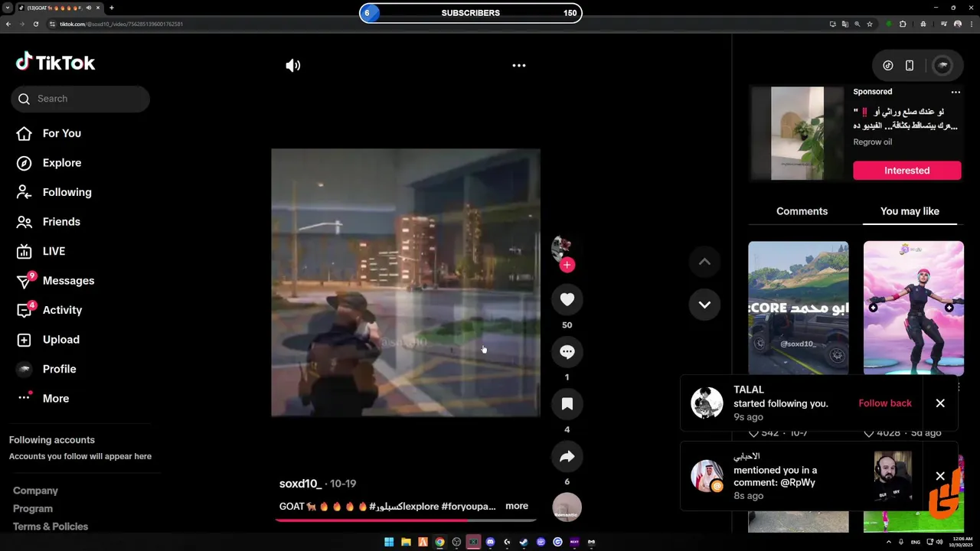
Task: Open the creator avatar beside video
Action: [x=561, y=247]
